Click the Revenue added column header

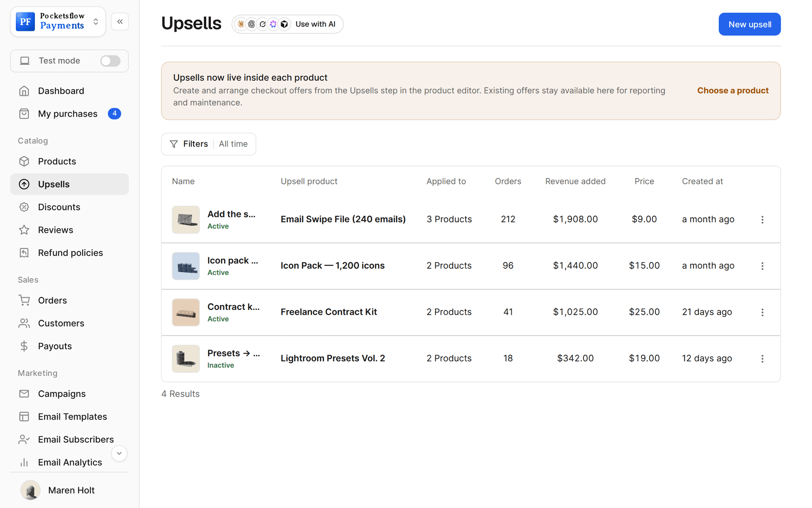[x=575, y=181]
